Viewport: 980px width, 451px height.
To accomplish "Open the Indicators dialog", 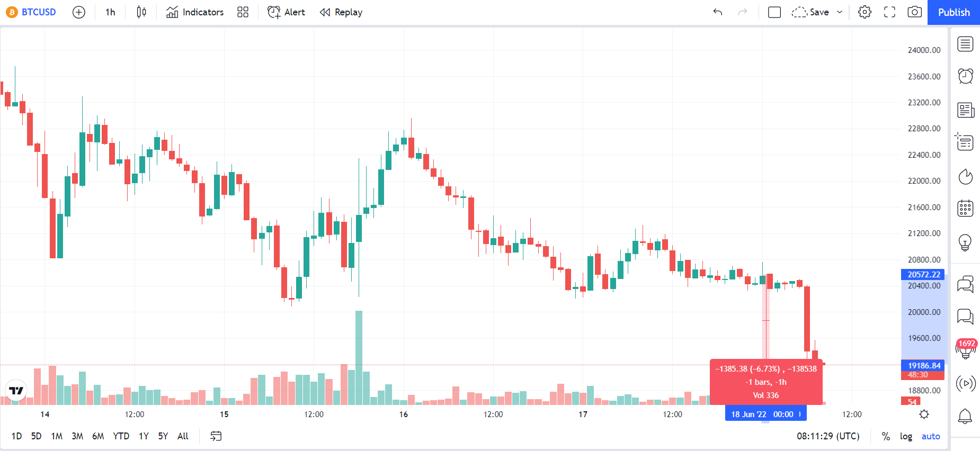I will (195, 12).
